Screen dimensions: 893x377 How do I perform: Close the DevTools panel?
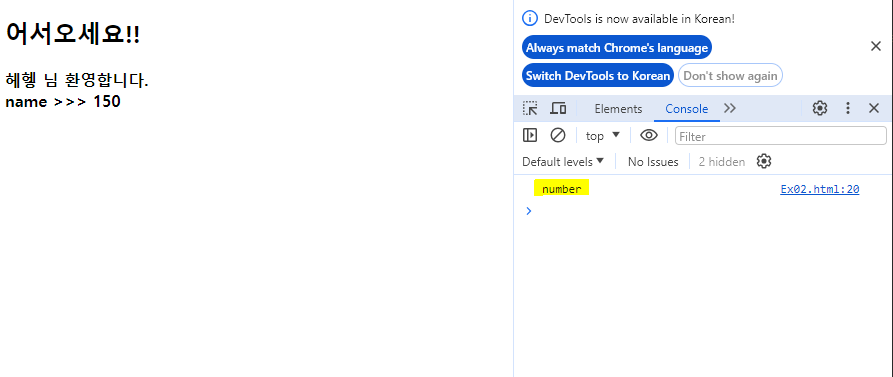(874, 108)
